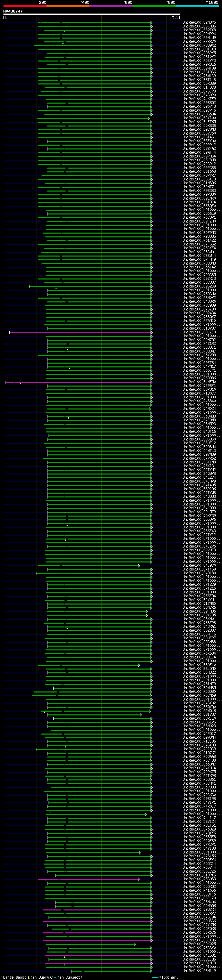Click label UniRef100_C5K836
The width and height of the screenshot is (222, 980).
point(199,125)
